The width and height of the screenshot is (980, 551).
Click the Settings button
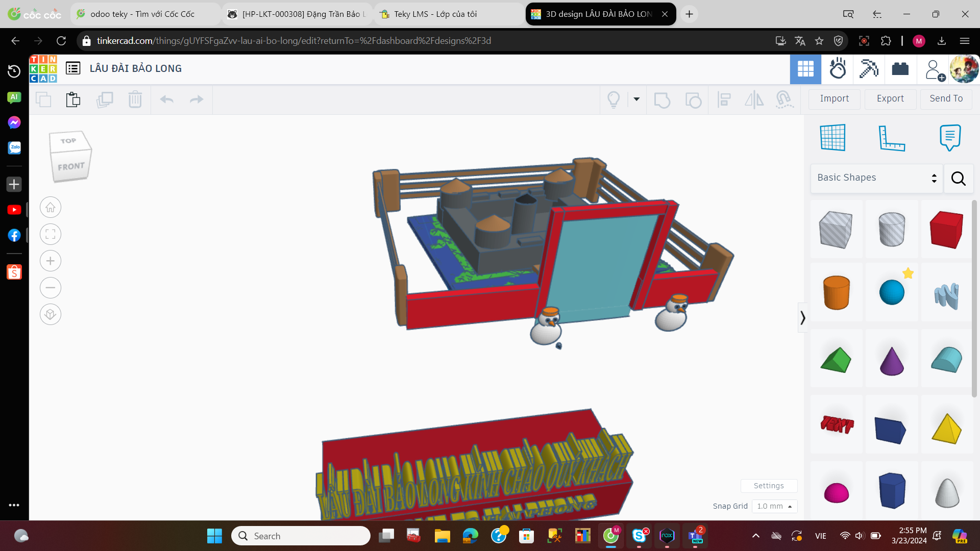769,486
